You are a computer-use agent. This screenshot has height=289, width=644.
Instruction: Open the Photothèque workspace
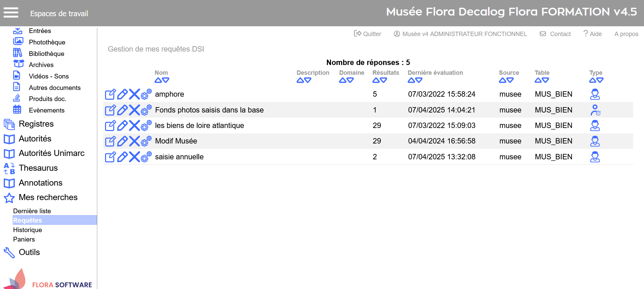47,42
